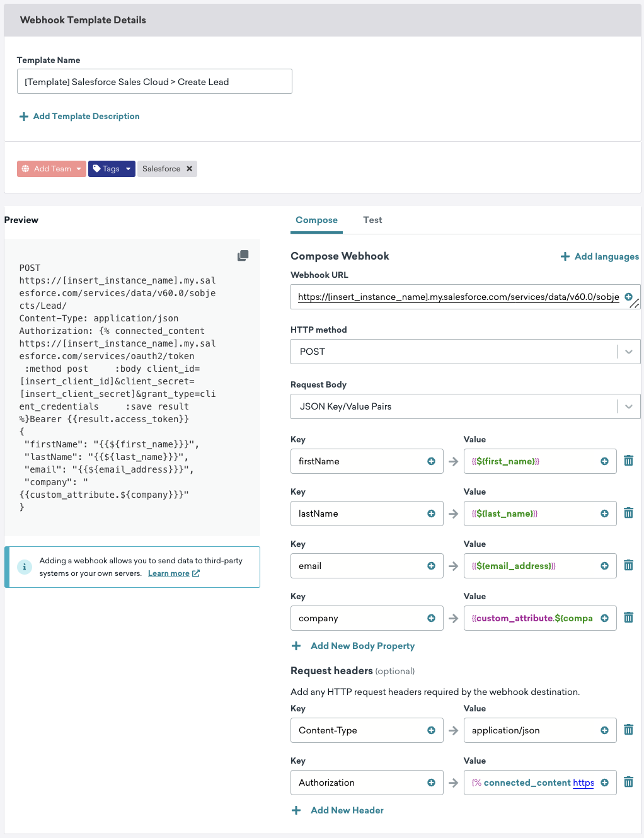This screenshot has height=838, width=644.
Task: Click plus icon in company key field
Action: [x=431, y=618]
